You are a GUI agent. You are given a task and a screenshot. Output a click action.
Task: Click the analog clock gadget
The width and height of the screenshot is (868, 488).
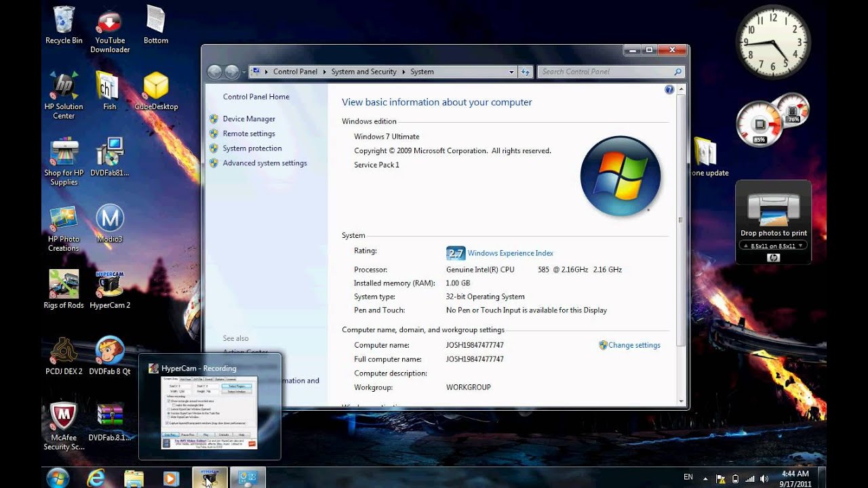773,41
